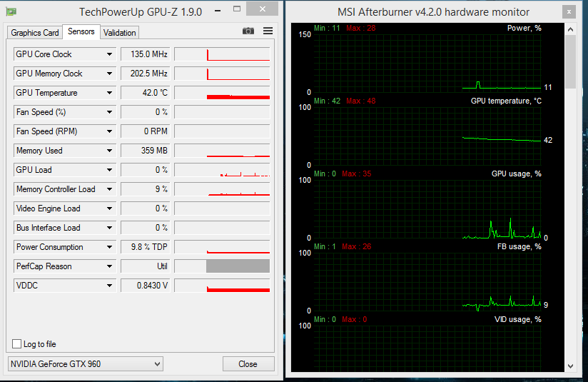Image resolution: width=588 pixels, height=382 pixels.
Task: Click the 9 % Memory Controller Load value
Action: (x=145, y=189)
